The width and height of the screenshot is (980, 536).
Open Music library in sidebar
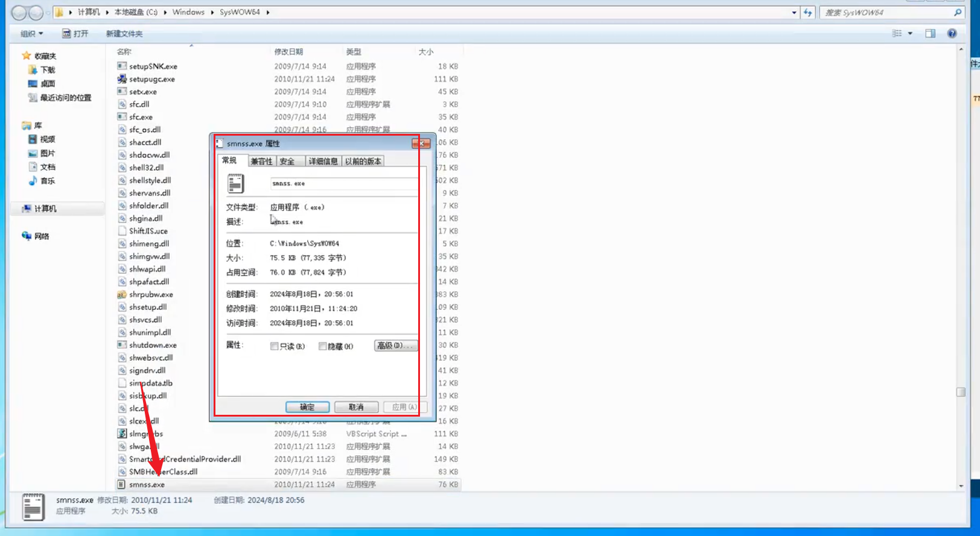click(x=42, y=181)
